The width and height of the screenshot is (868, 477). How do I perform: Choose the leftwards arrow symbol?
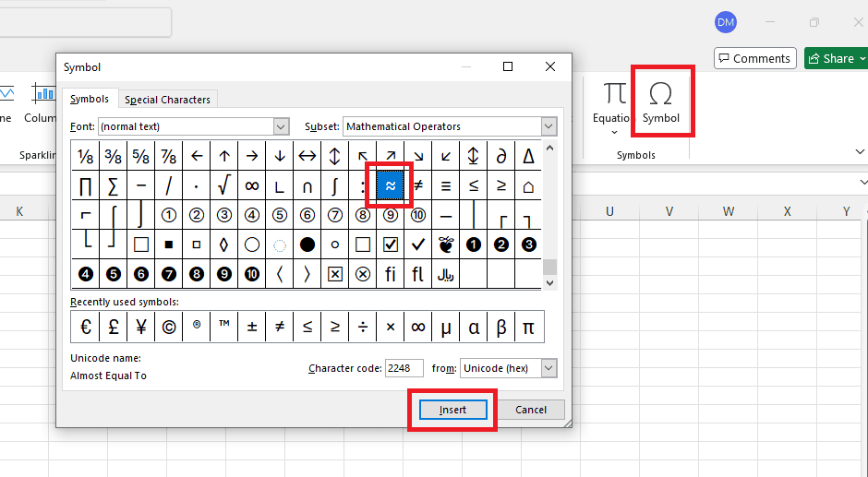click(196, 157)
